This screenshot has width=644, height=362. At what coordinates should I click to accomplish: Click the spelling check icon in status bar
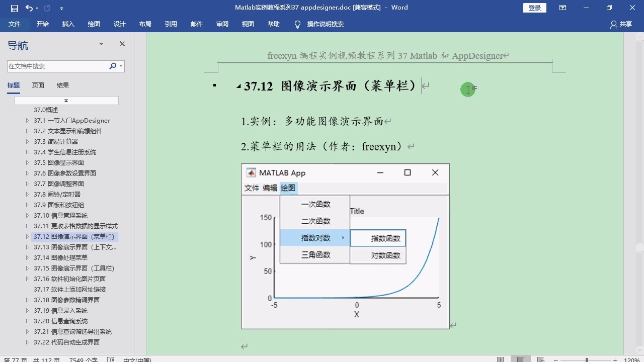point(111,359)
